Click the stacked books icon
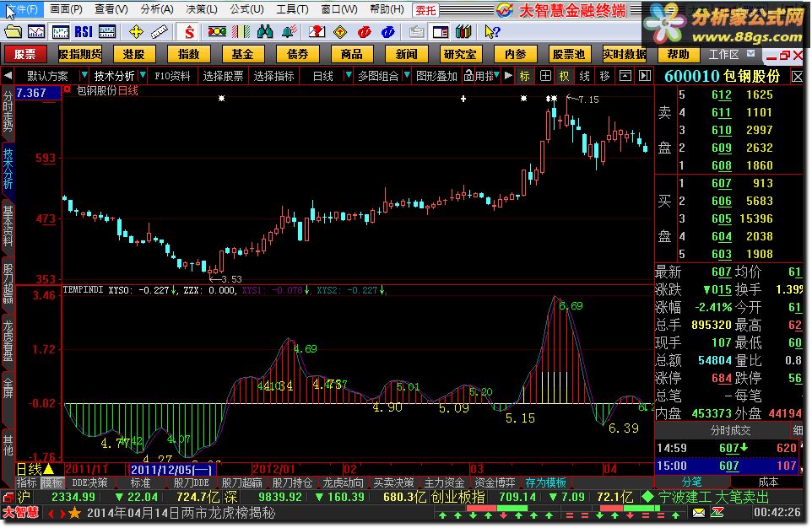The image size is (812, 528). tap(463, 32)
